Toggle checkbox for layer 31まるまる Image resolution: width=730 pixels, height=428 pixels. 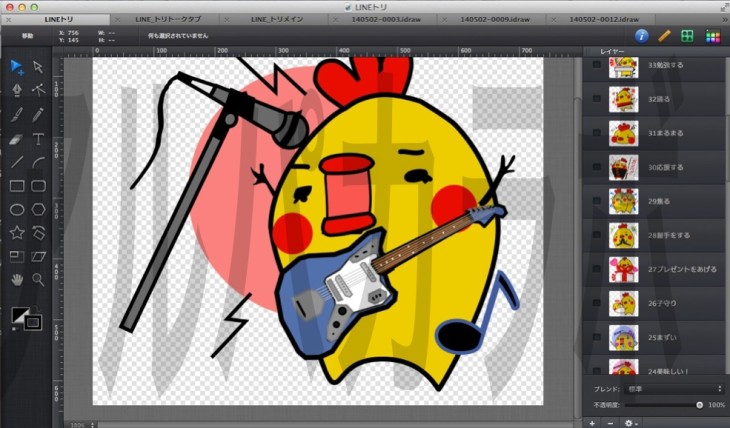pyautogui.click(x=596, y=133)
